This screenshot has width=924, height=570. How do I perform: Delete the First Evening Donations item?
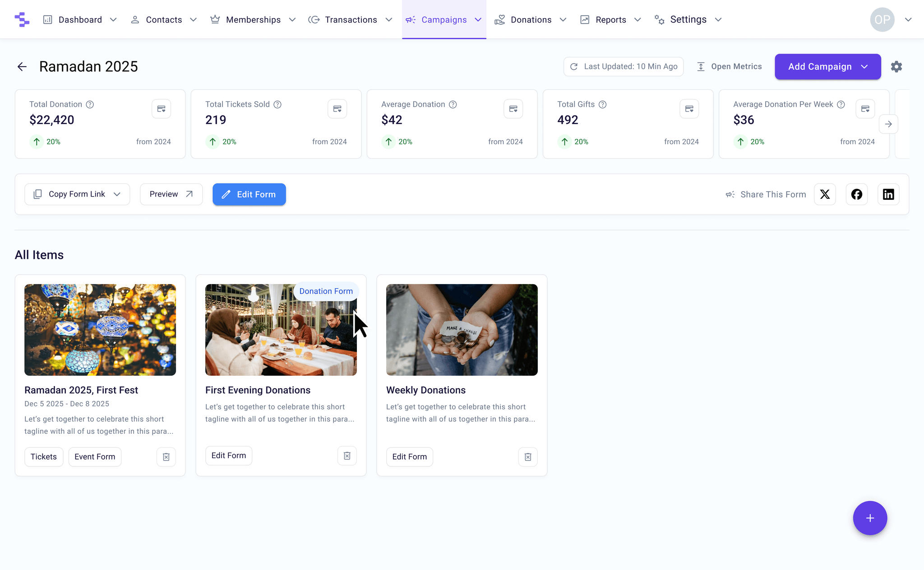coord(347,456)
